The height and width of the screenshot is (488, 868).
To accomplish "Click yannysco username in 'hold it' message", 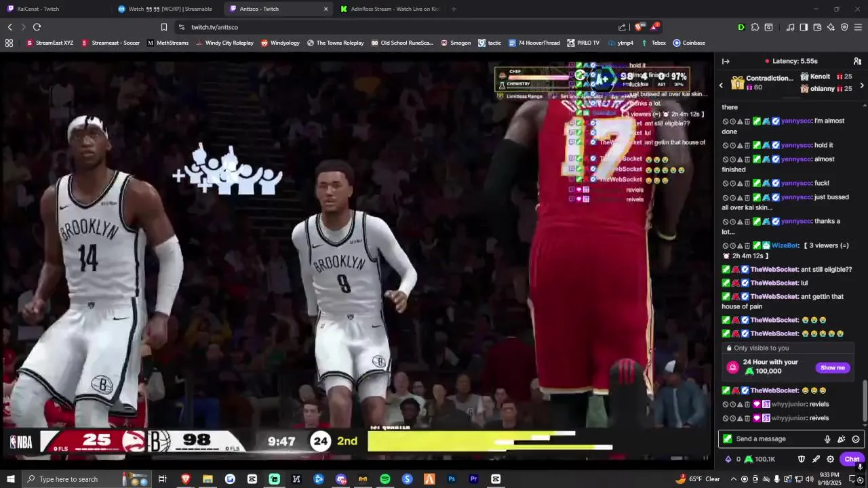I will 796,145.
